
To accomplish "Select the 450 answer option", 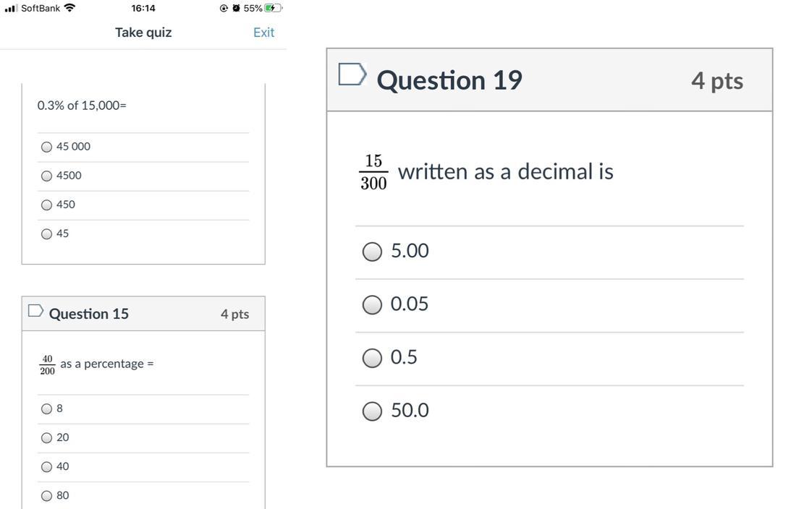I will pyautogui.click(x=47, y=205).
